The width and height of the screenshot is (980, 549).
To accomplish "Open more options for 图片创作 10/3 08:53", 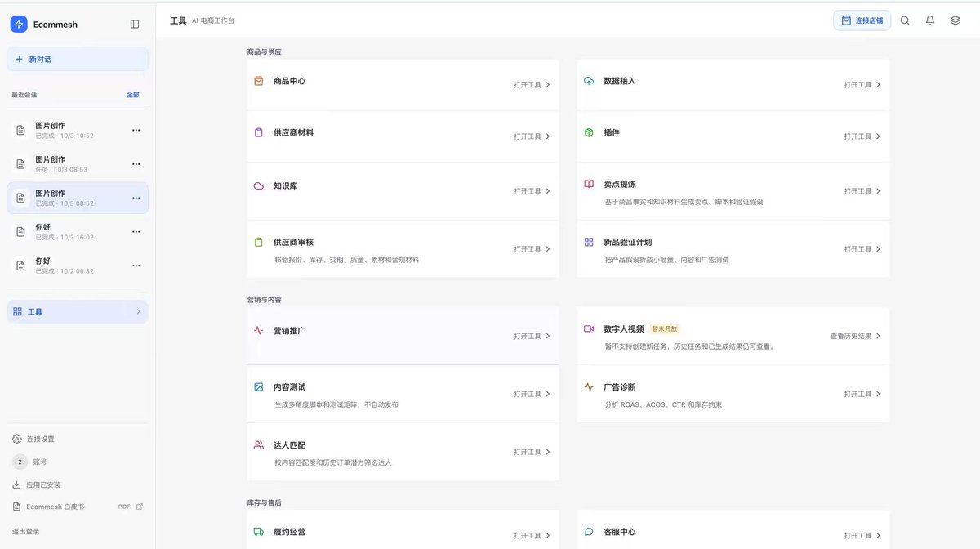I will [x=136, y=163].
